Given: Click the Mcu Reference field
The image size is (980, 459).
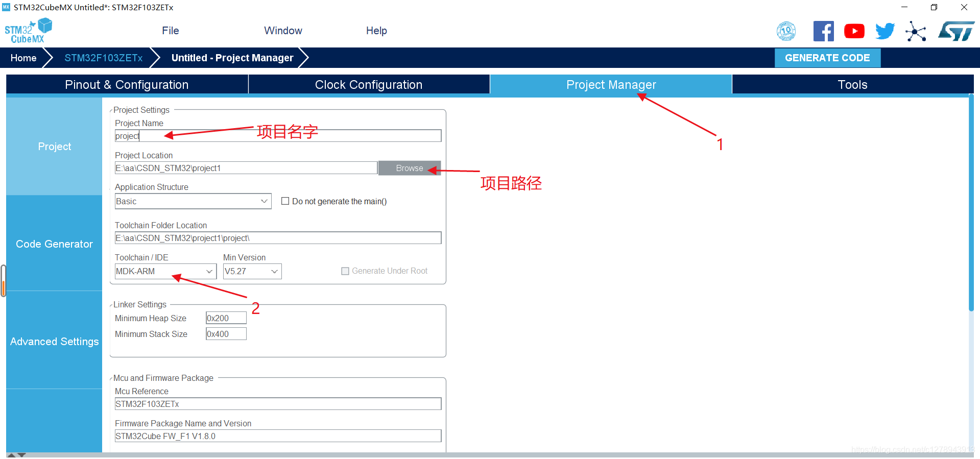Looking at the screenshot, I should tap(278, 404).
